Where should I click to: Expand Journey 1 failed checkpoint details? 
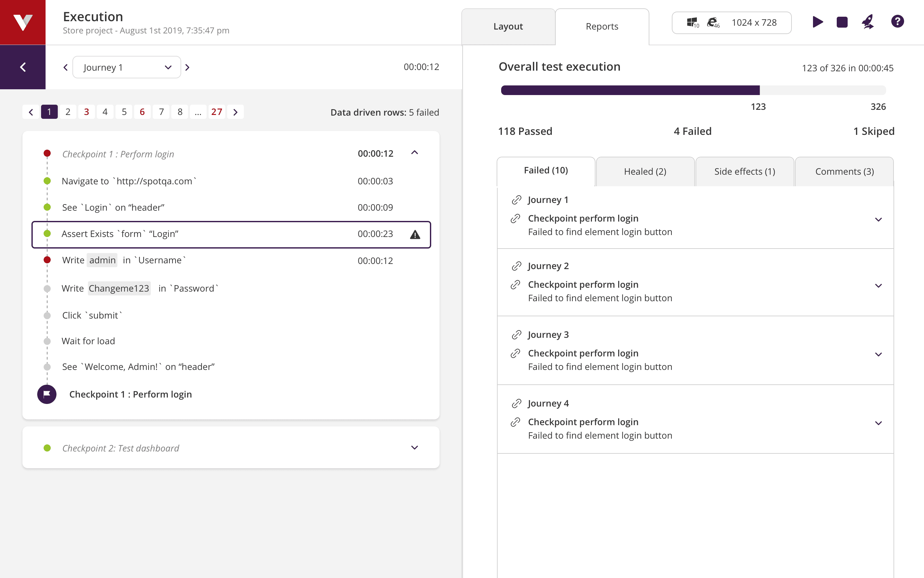pos(878,219)
